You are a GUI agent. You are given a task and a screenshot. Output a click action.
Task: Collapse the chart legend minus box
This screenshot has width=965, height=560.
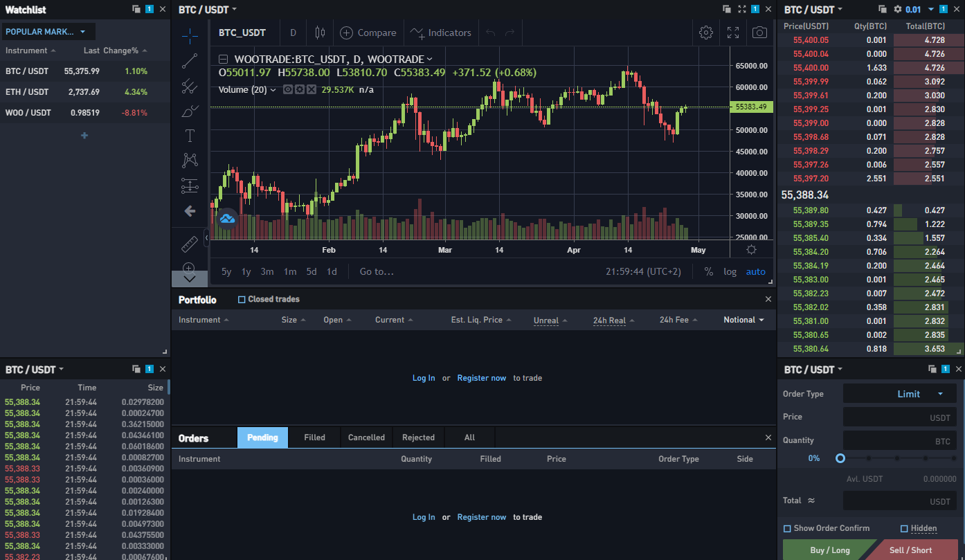pos(223,60)
